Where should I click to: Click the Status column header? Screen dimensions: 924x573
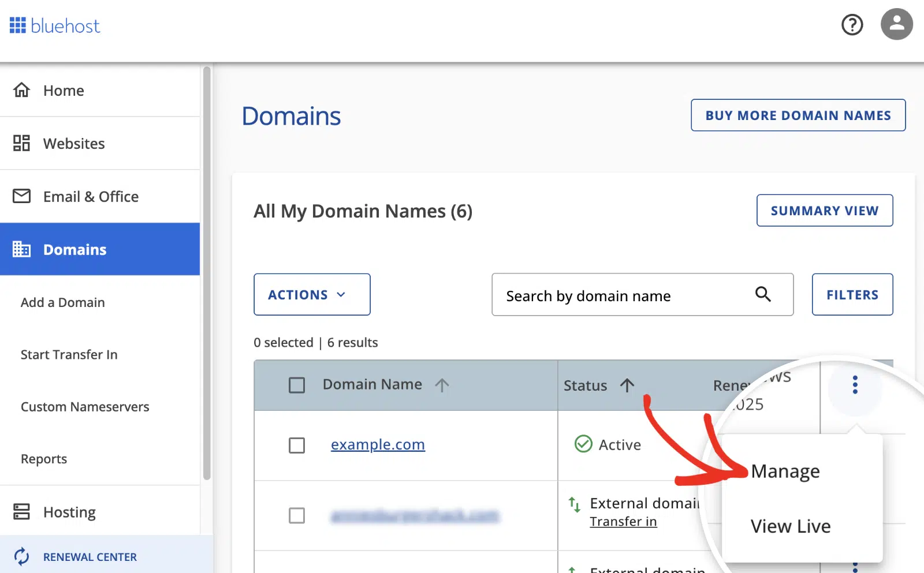[x=585, y=385]
